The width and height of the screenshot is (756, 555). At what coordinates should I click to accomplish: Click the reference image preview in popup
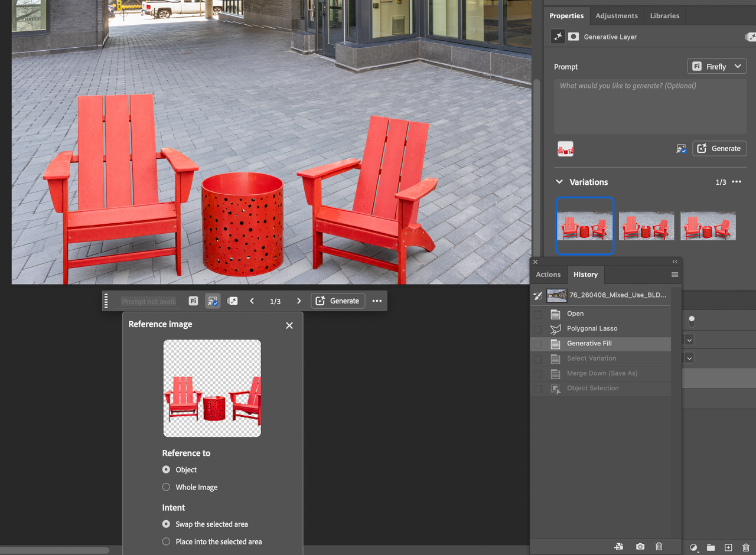(x=212, y=388)
